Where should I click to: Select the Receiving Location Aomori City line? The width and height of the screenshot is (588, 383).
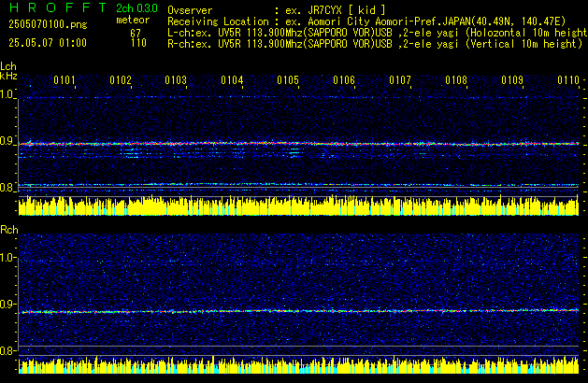[x=366, y=21]
